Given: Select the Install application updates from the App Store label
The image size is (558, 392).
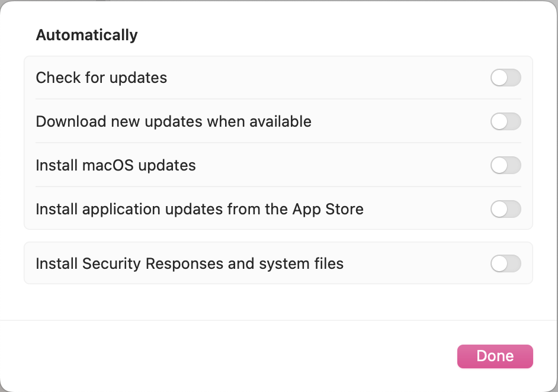Looking at the screenshot, I should 200,209.
